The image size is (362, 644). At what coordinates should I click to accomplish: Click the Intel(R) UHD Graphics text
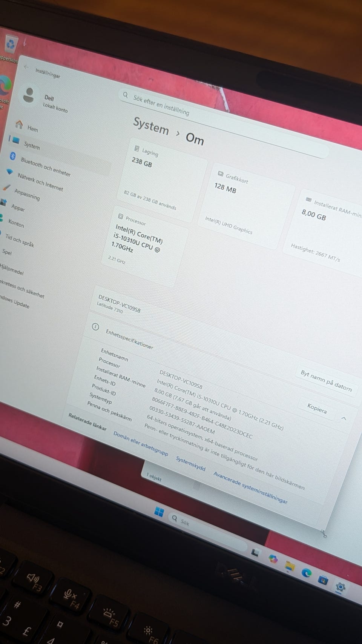(229, 225)
